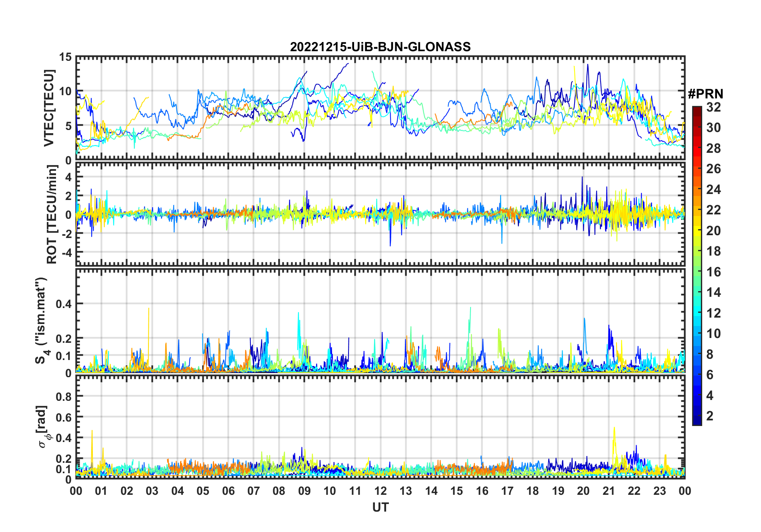Click colorbar tick label 26
This screenshot has height=532, width=761.
point(713,169)
